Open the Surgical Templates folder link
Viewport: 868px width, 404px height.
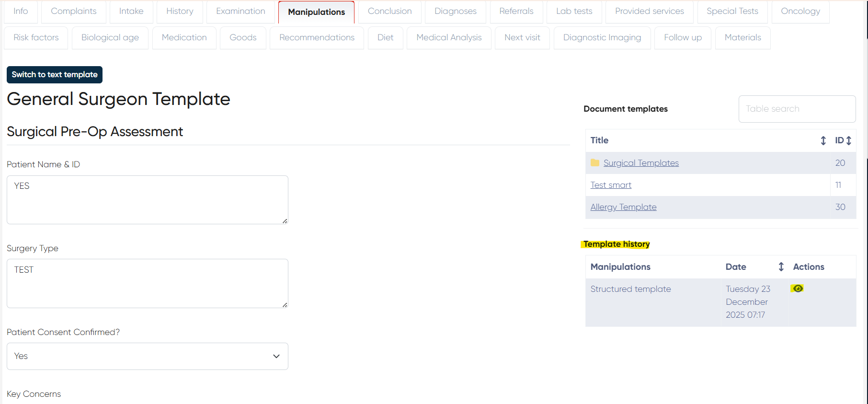tap(641, 163)
